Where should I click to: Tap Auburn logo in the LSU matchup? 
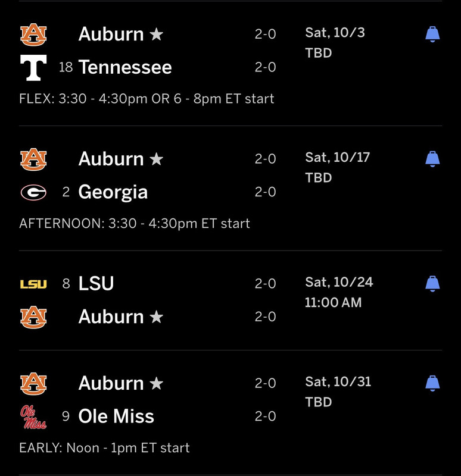tap(33, 317)
